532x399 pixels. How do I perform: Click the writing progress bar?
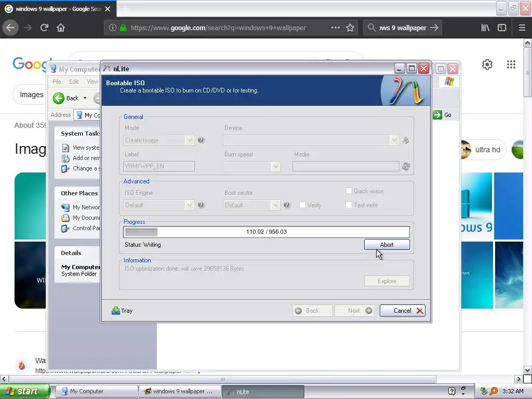pyautogui.click(x=267, y=232)
